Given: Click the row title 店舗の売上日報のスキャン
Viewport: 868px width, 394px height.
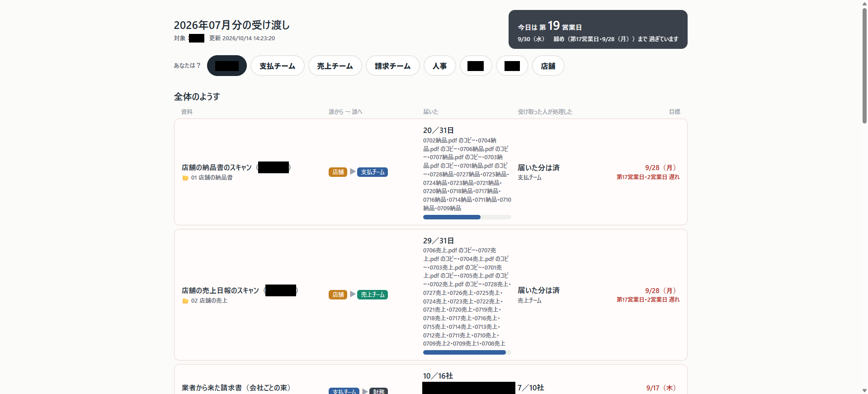Looking at the screenshot, I should point(220,290).
